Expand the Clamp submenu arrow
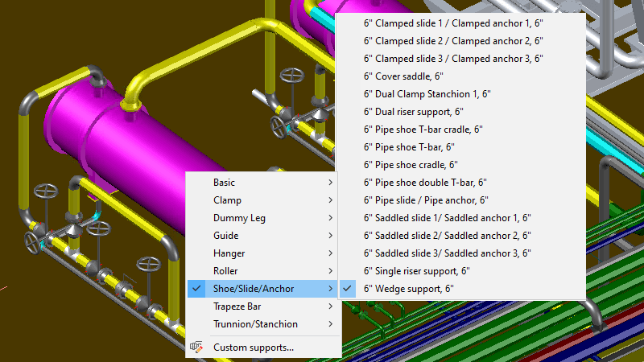 pos(330,200)
